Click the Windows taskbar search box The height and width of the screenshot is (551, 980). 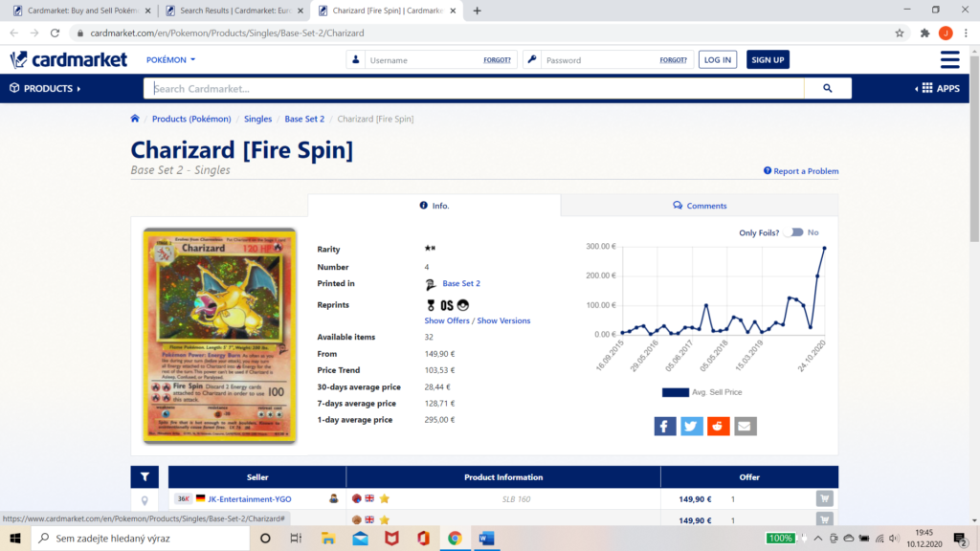pos(141,538)
